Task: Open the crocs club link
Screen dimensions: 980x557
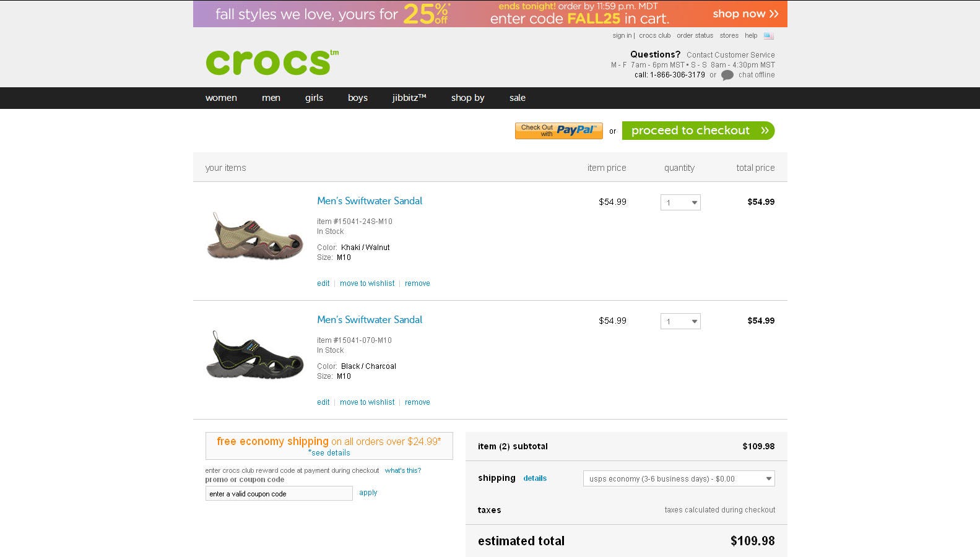Action: (x=655, y=36)
